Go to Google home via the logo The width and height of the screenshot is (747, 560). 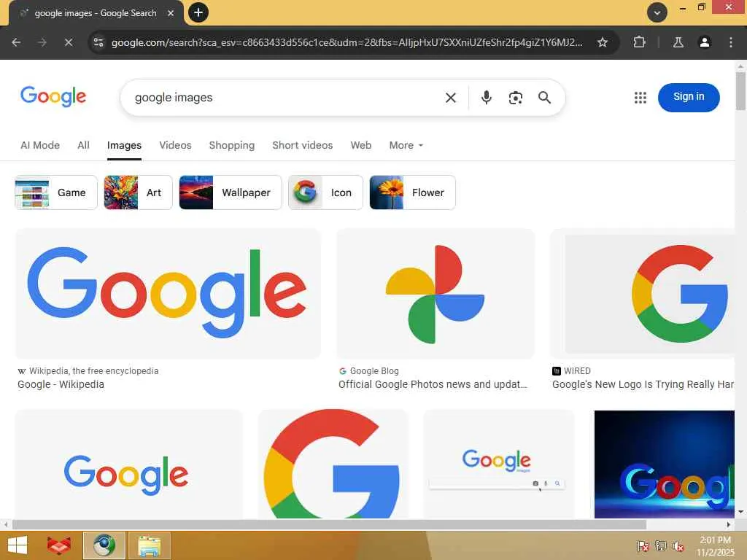[53, 97]
